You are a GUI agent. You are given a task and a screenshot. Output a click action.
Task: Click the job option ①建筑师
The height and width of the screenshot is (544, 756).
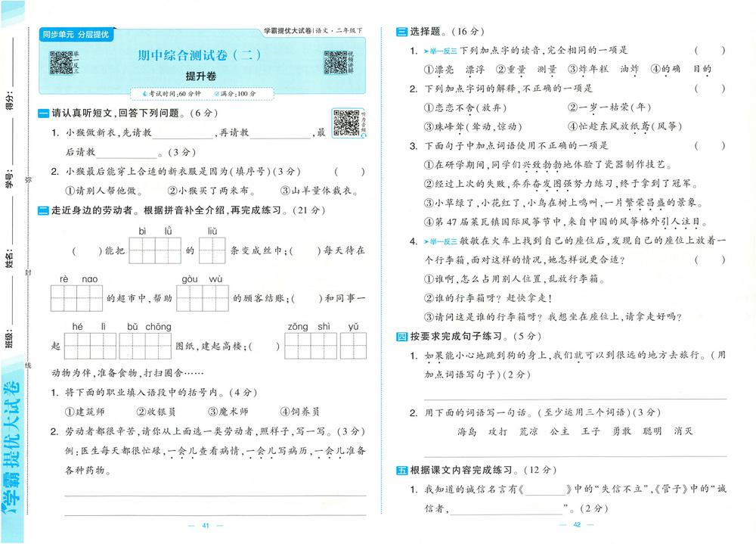[85, 412]
